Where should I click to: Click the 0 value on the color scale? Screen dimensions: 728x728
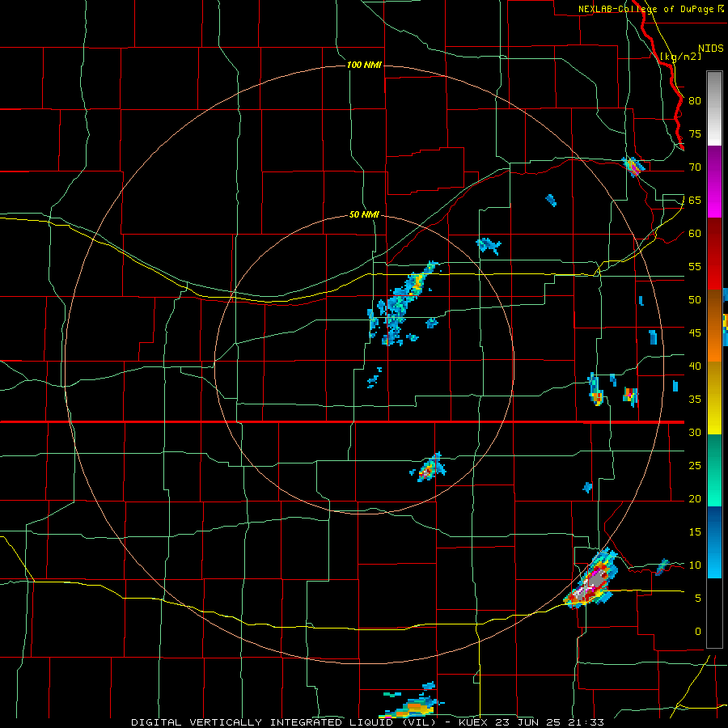coord(698,632)
